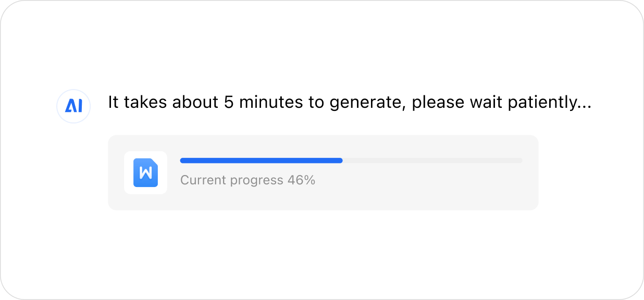Click the left start of the progress bar
The height and width of the screenshot is (300, 644).
click(x=182, y=160)
